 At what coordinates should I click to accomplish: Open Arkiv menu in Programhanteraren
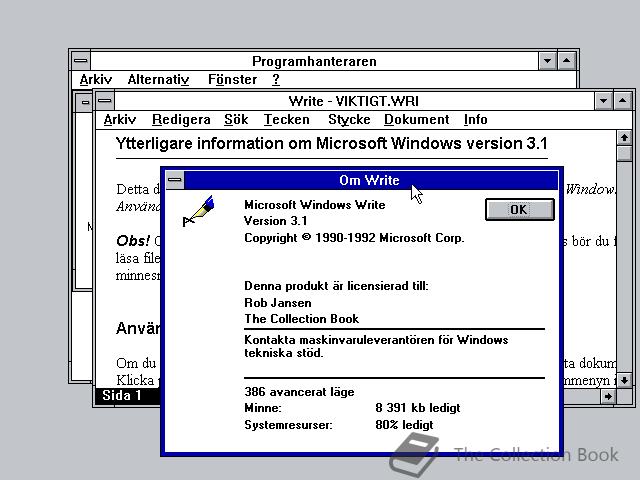coord(96,79)
